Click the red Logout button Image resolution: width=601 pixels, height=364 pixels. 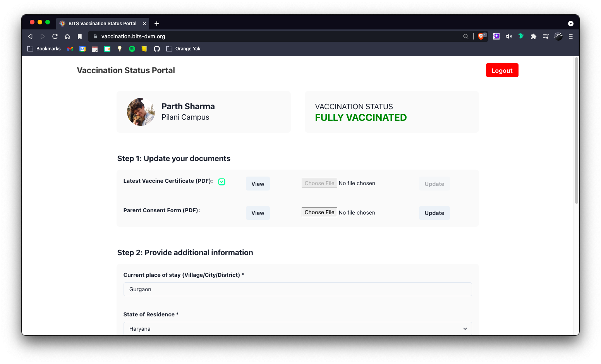[502, 70]
